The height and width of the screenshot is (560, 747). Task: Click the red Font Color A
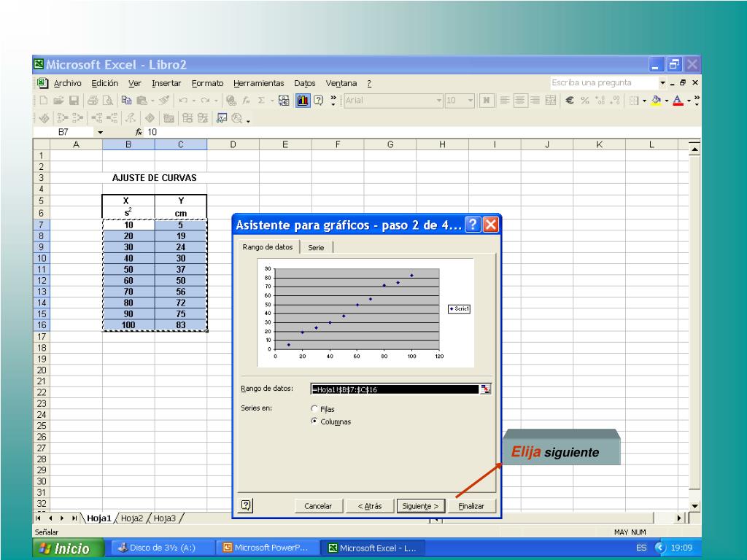tap(678, 100)
